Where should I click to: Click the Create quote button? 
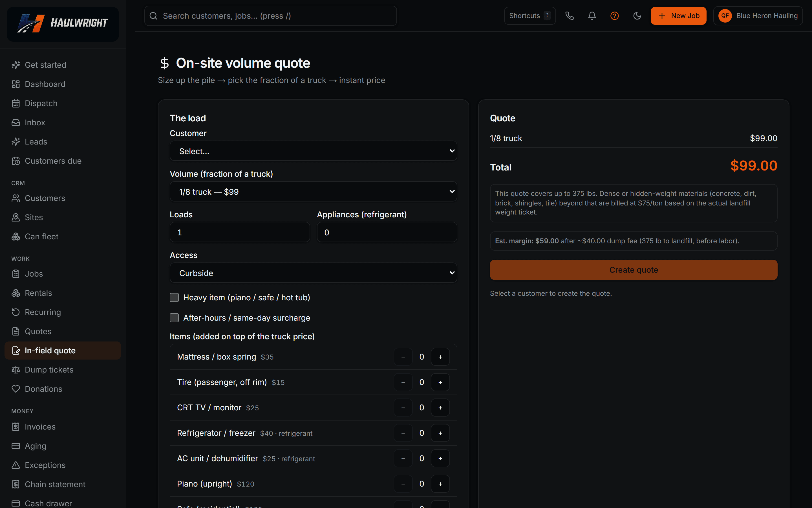tap(634, 270)
